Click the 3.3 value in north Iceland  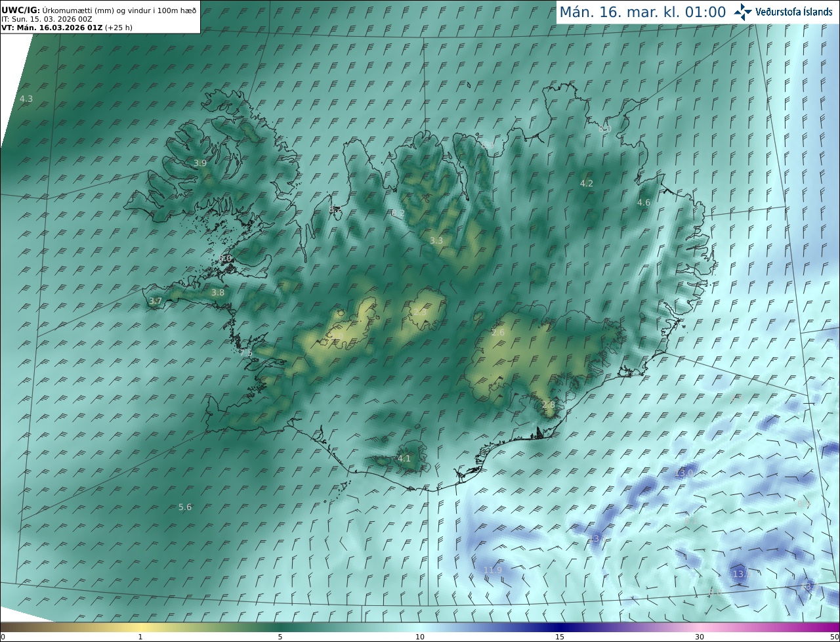tap(436, 241)
